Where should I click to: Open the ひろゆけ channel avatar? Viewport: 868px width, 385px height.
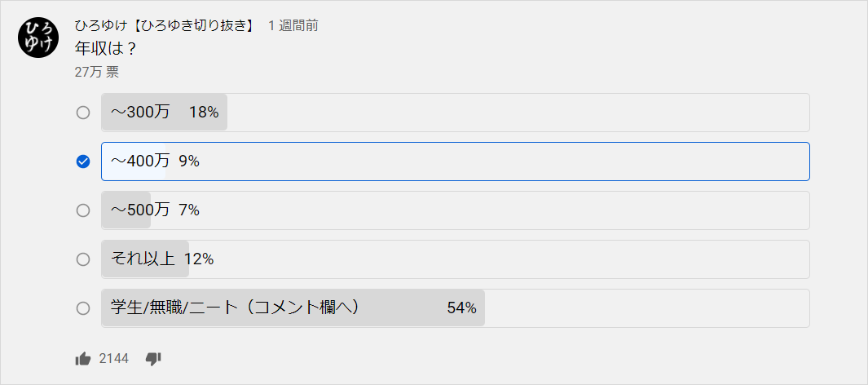[x=39, y=38]
